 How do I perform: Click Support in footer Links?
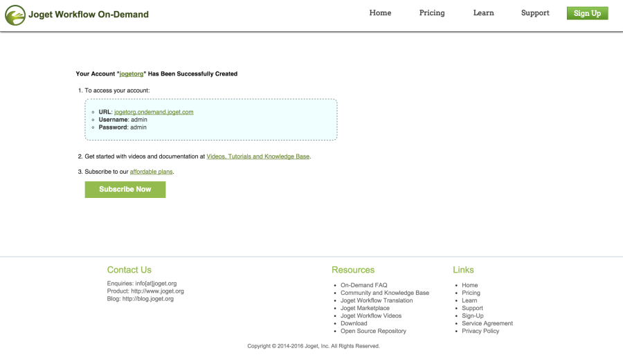(x=472, y=308)
